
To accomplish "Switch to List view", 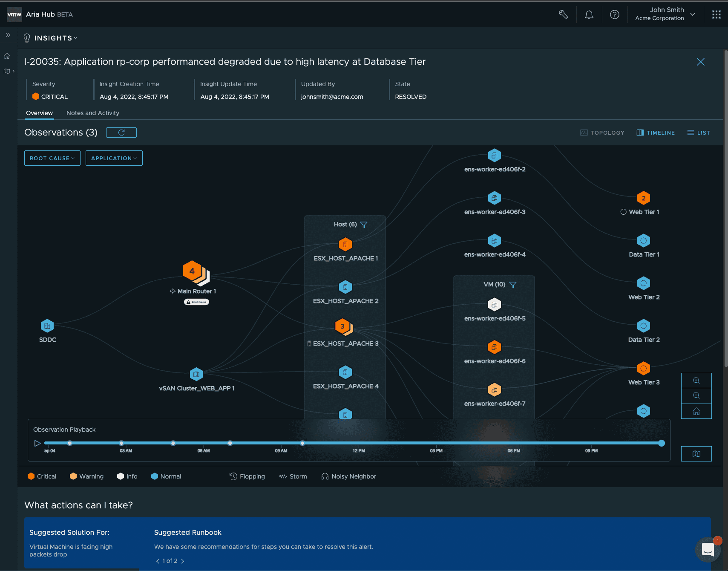I will point(698,133).
